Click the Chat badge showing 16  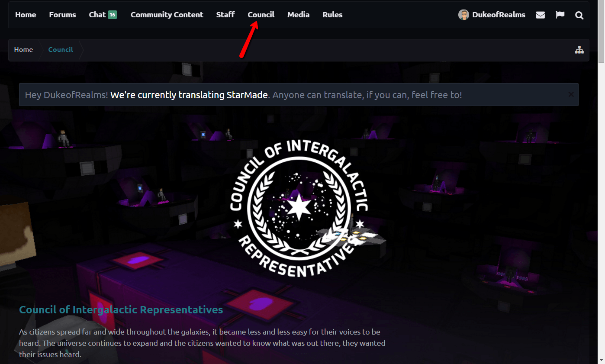(x=113, y=15)
